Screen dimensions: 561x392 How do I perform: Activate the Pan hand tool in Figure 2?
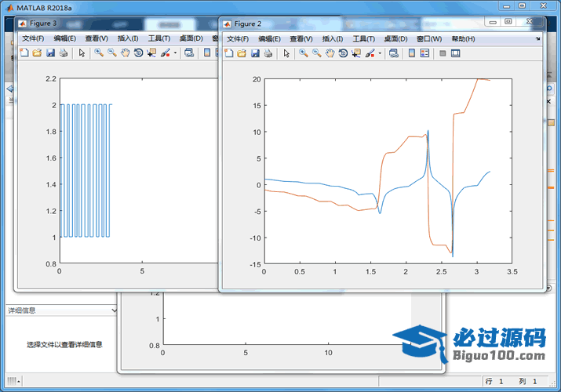330,53
